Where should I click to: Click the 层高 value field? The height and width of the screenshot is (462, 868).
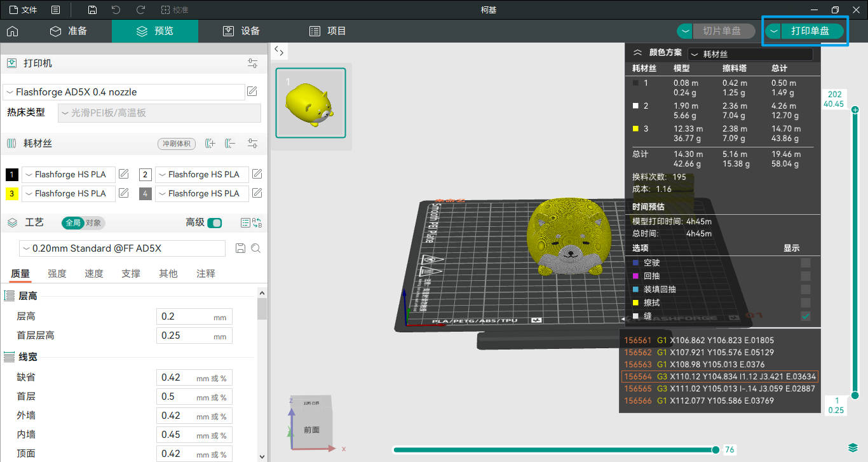(194, 316)
